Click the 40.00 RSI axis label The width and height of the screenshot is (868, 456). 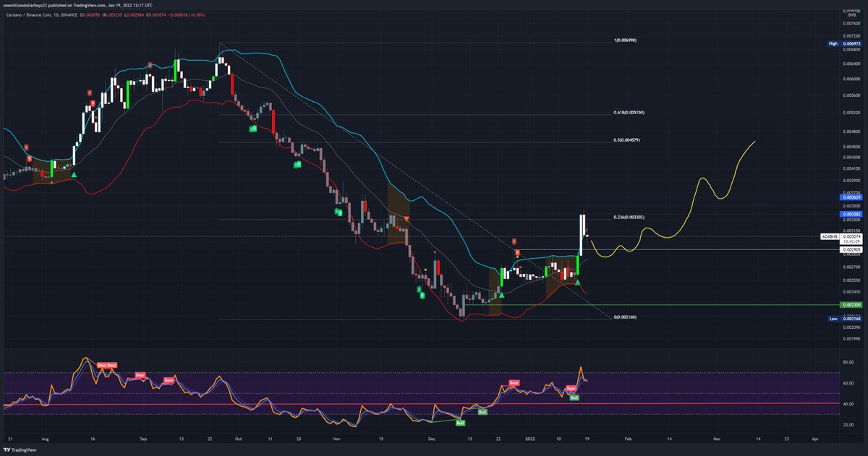848,404
